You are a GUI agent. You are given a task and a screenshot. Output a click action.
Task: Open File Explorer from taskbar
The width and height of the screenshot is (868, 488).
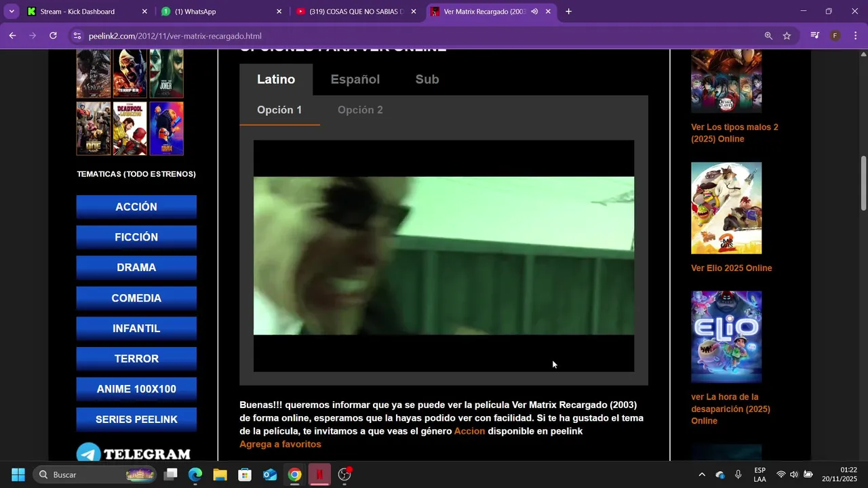pyautogui.click(x=220, y=474)
